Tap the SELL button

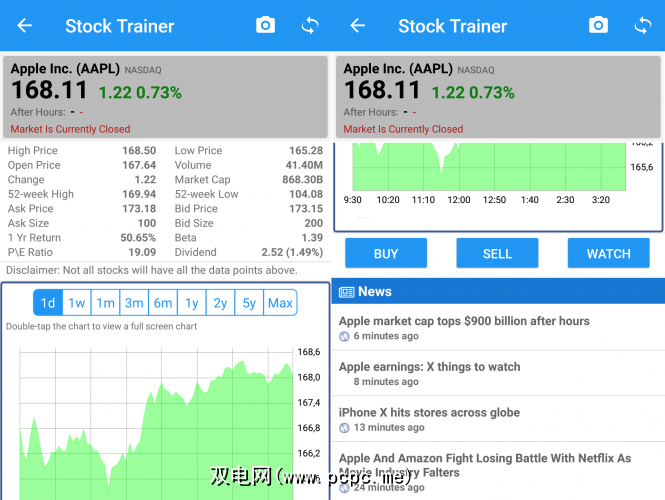coord(497,253)
